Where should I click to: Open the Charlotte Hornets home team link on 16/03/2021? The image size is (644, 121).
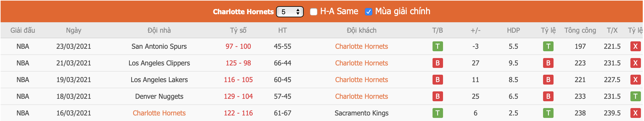point(159,113)
